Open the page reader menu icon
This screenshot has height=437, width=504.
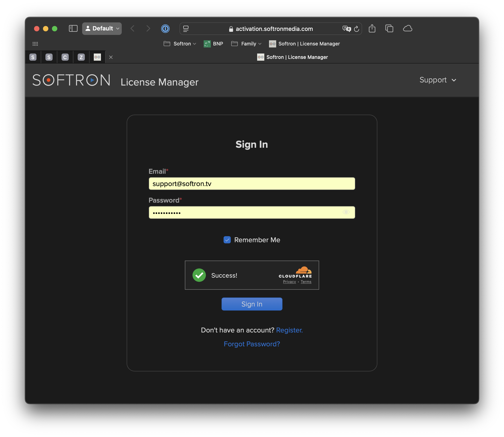pos(186,29)
